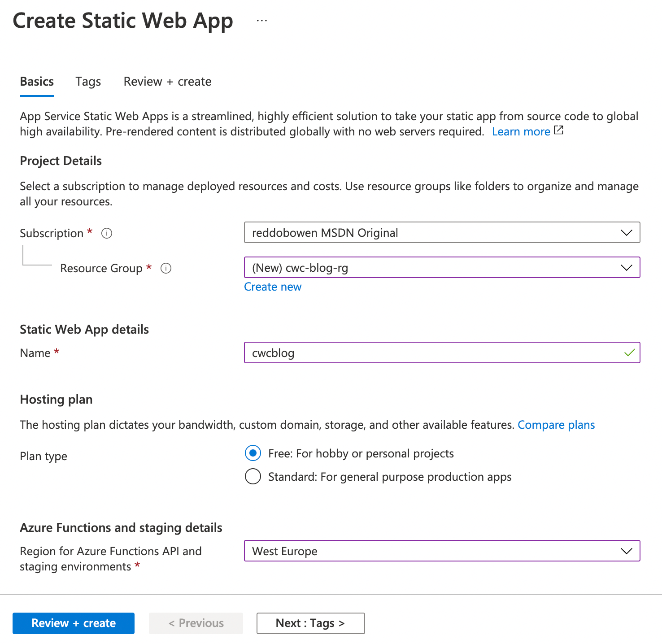Click into the Name input field
The width and height of the screenshot is (662, 644).
(442, 352)
